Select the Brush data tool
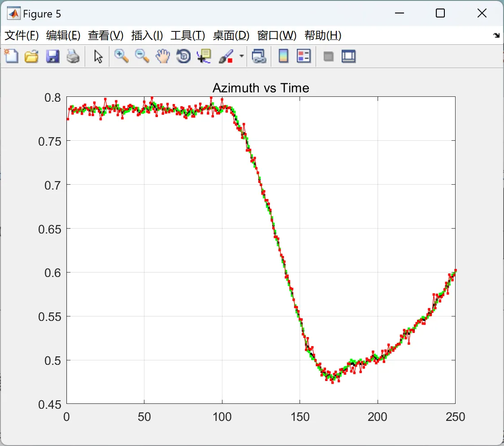Viewport: 504px width, 446px height. [x=226, y=56]
